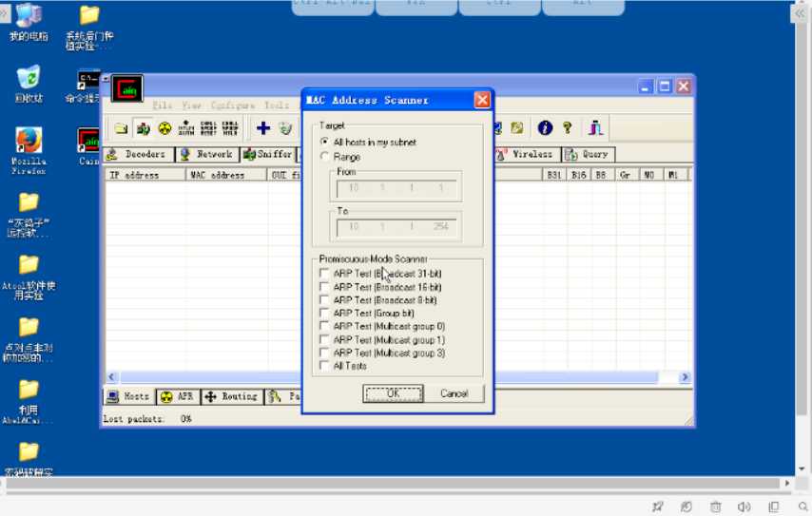Enable ARP Test (Broadcast 31-bit) checkbox
This screenshot has width=812, height=516.
(x=324, y=273)
